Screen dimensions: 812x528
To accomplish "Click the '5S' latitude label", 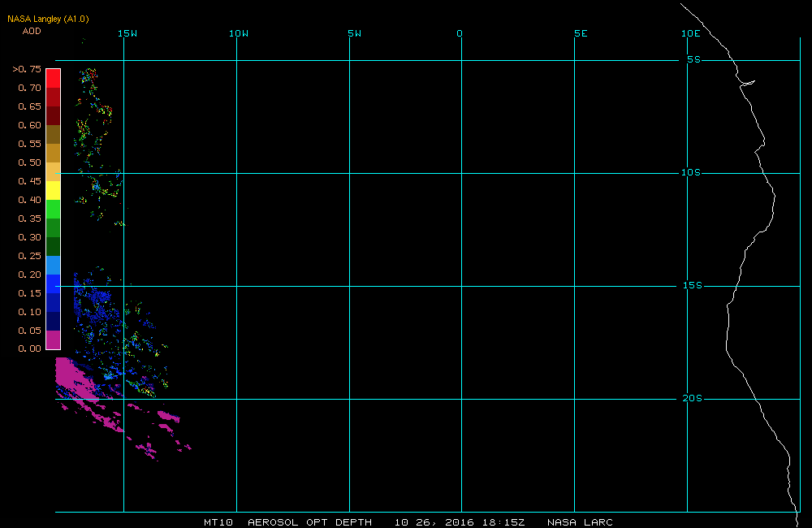I will click(x=694, y=59).
